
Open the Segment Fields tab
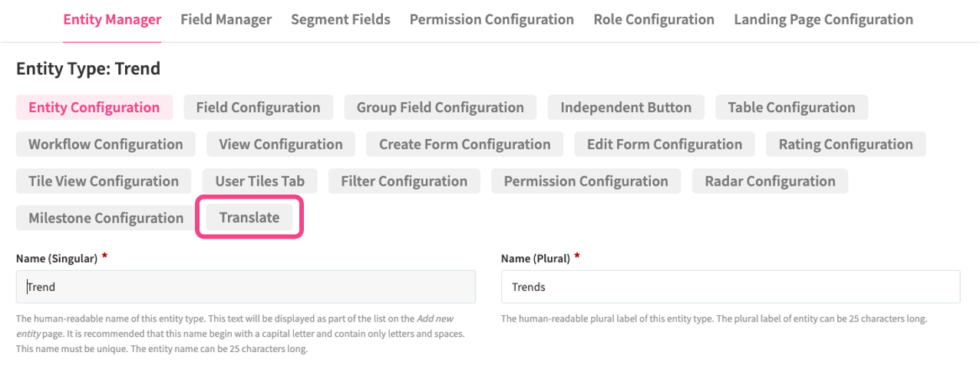(340, 19)
